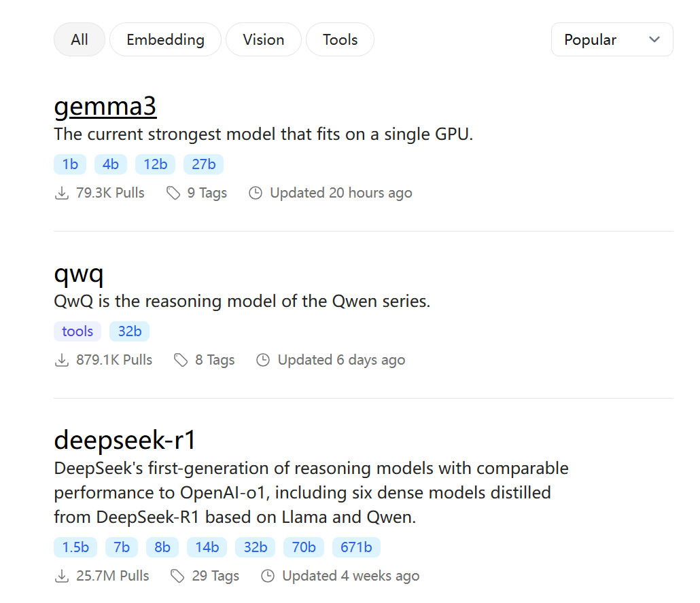
Task: Click the download icon beside 879.1K Pulls
Action: 62,360
